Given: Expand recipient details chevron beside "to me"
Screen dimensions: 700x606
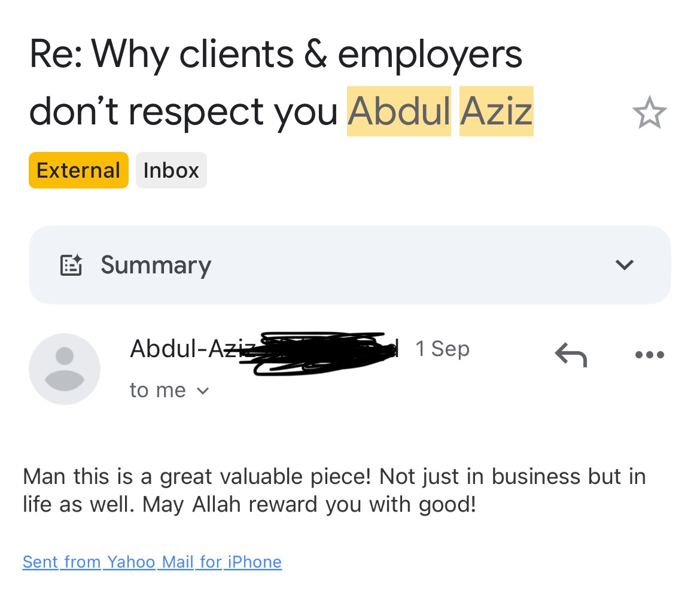Looking at the screenshot, I should coord(203,391).
